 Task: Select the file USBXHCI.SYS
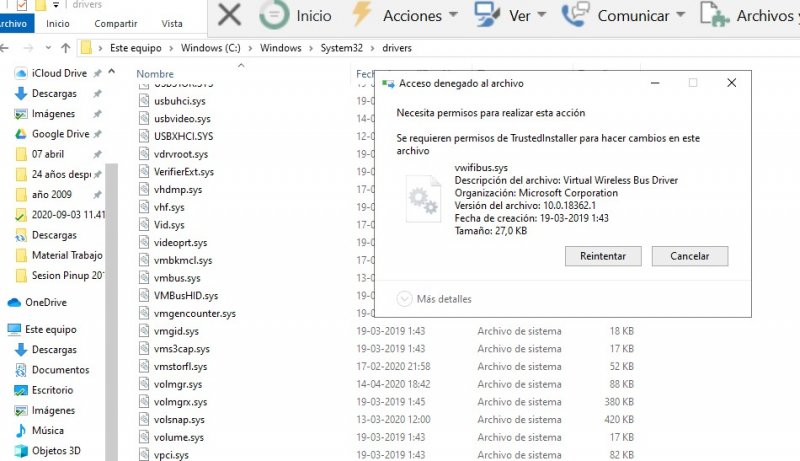pyautogui.click(x=184, y=136)
